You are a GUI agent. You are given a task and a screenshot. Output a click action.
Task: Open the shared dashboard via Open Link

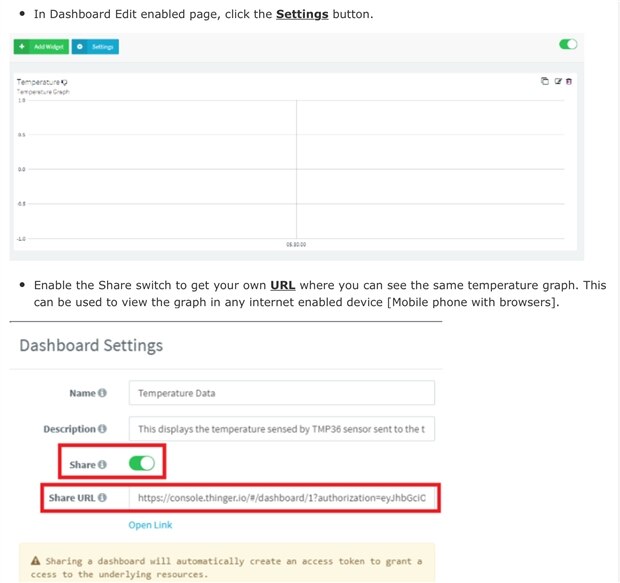tap(150, 525)
